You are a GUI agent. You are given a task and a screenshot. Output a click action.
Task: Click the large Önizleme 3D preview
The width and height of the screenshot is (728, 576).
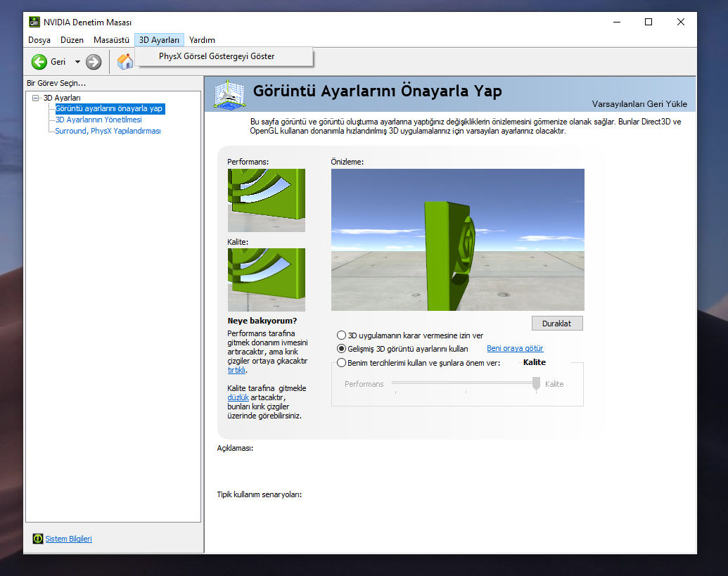click(x=458, y=240)
